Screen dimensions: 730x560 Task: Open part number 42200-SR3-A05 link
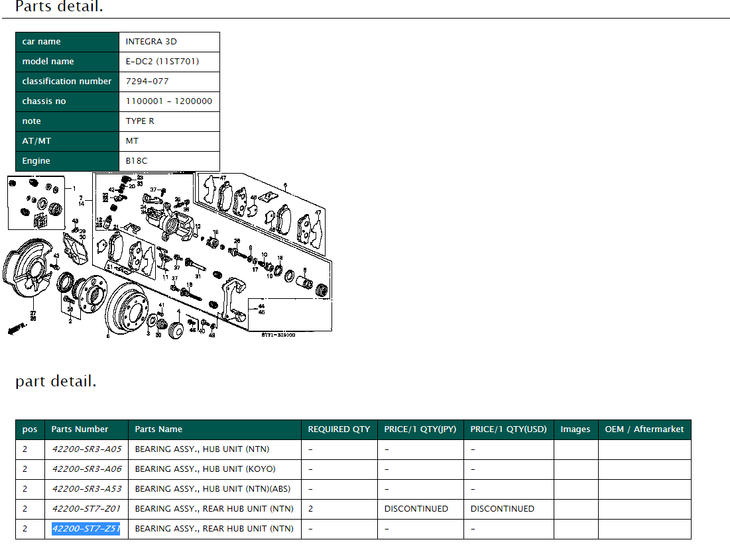tap(87, 449)
